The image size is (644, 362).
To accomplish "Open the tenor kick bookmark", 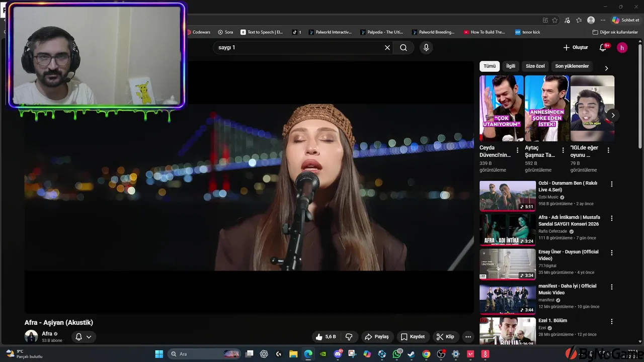I will click(527, 32).
